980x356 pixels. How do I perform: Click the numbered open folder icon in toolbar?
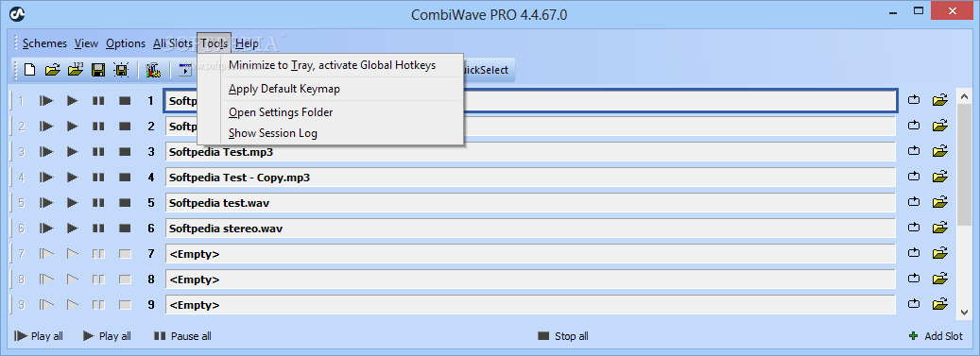point(76,70)
